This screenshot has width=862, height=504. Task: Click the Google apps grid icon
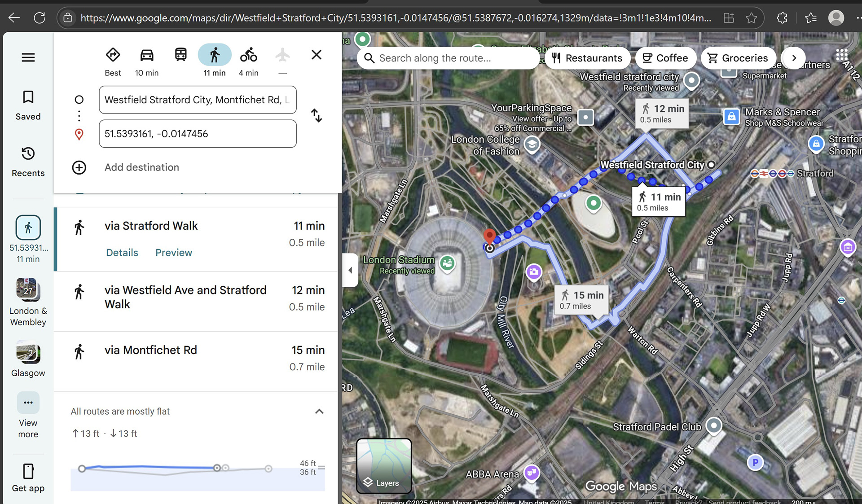click(x=842, y=55)
